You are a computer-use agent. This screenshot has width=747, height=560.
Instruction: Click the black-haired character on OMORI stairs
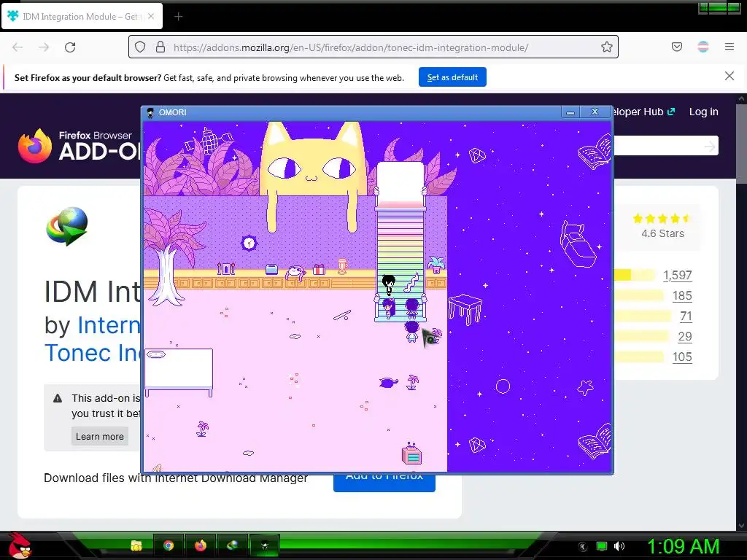pyautogui.click(x=389, y=285)
